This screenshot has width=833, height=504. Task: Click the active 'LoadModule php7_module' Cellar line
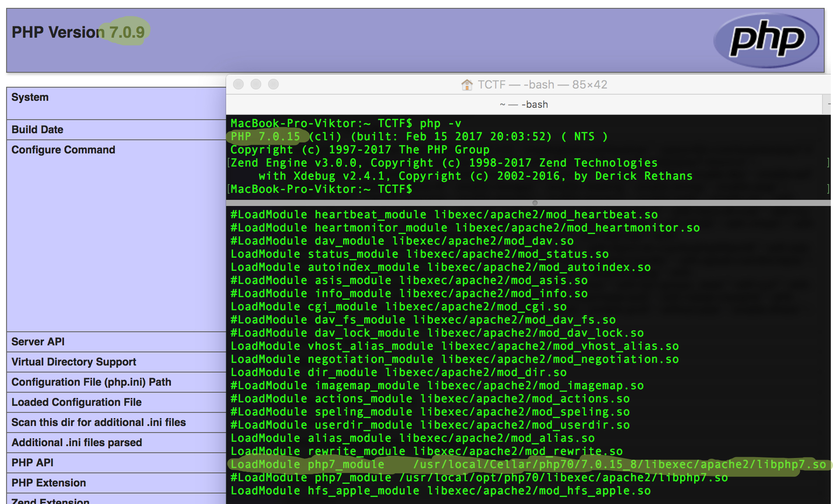tap(528, 465)
